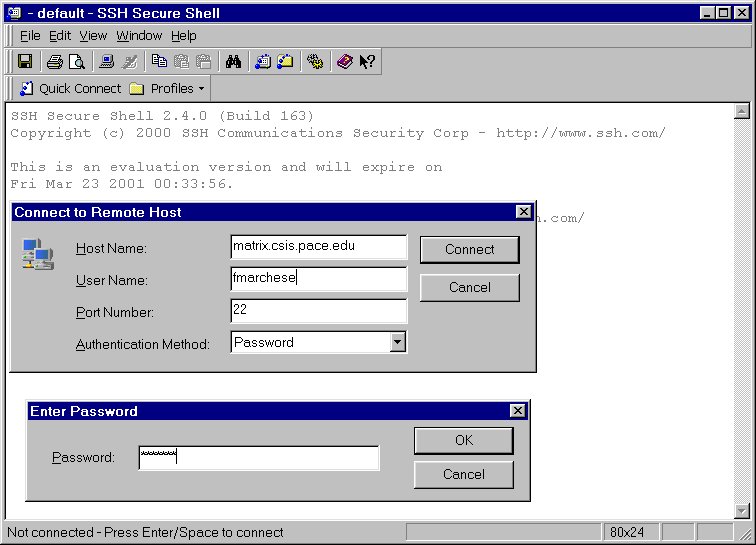Open the Settings gears icon

[315, 61]
